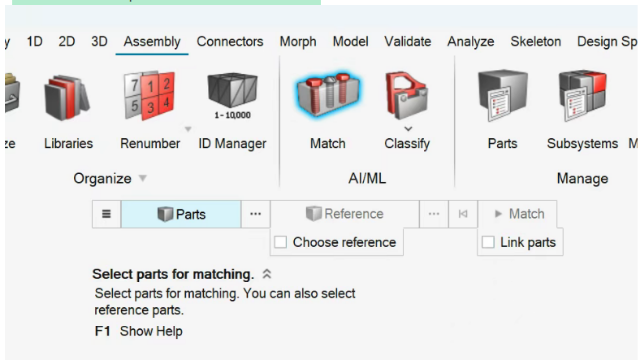640x360 pixels.
Task: Switch to the 1D ribbon tab
Action: (x=34, y=41)
